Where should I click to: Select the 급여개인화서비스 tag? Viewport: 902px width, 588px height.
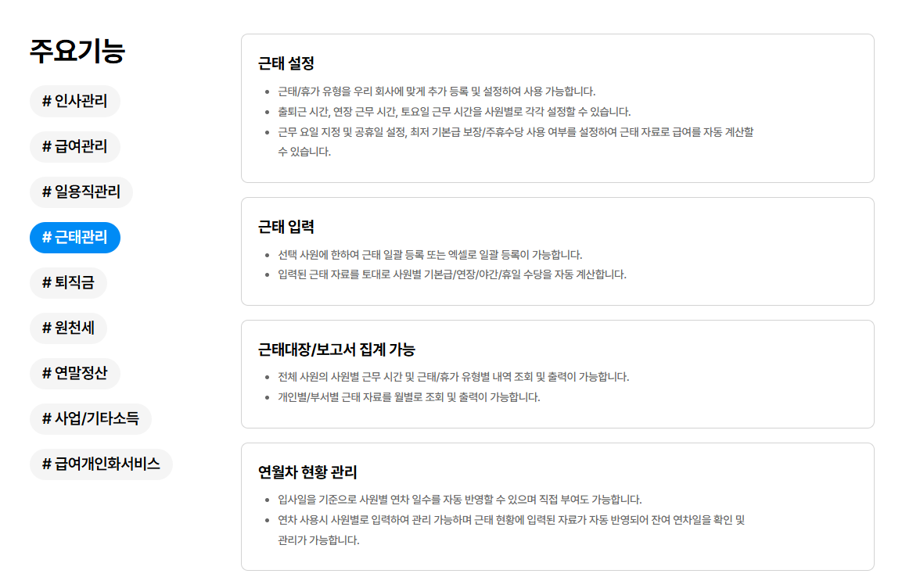pos(100,464)
